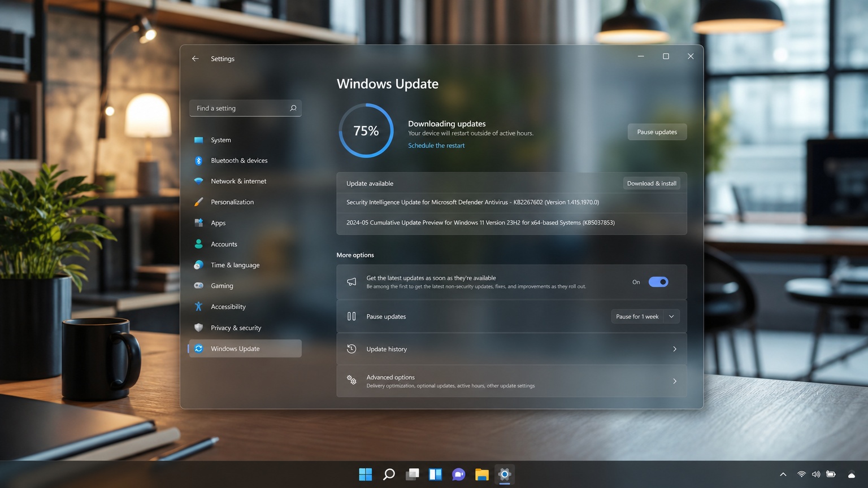Screen dimensions: 868x488
Task: Click the battery icon in system tray
Action: click(831, 474)
